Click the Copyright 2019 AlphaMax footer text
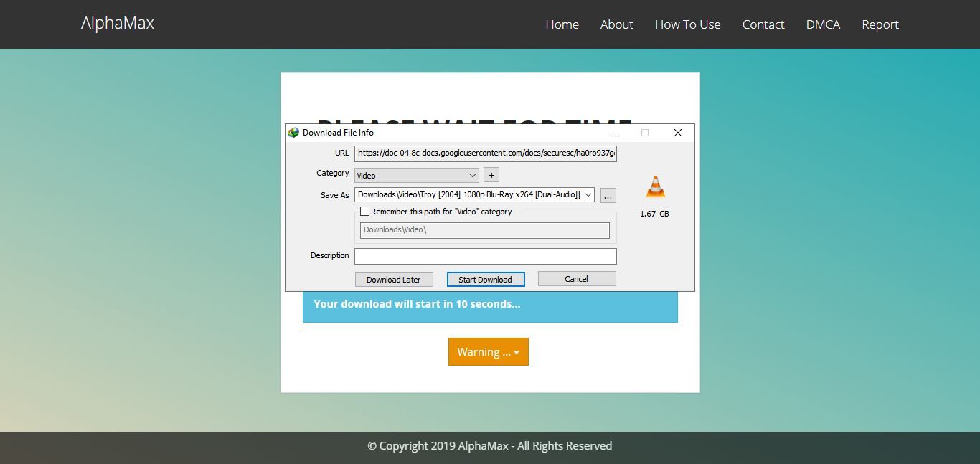Screen dimensions: 980x464 pos(490,446)
